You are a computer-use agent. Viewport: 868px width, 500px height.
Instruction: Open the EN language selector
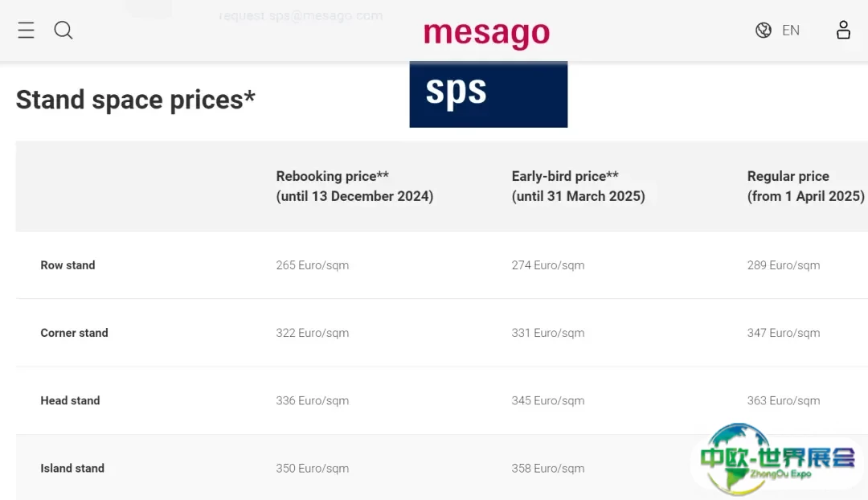(791, 31)
